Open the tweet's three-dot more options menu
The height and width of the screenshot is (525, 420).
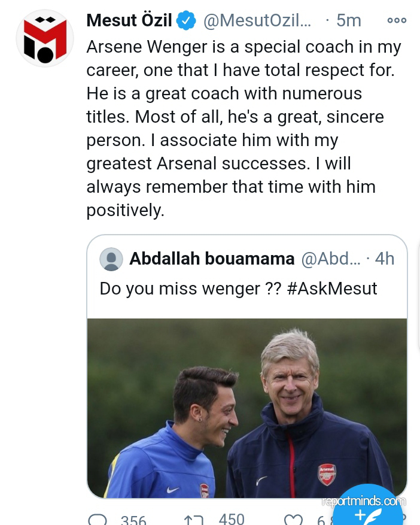coord(397,20)
